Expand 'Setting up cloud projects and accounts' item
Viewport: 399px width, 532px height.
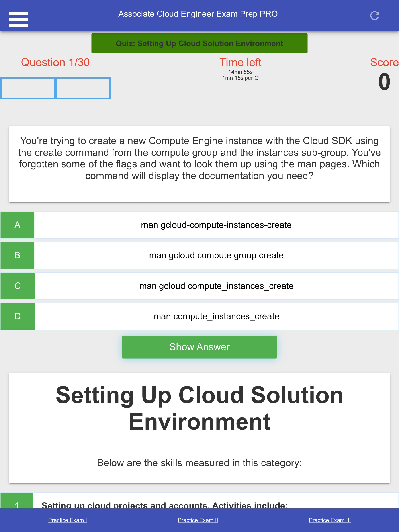(x=164, y=505)
